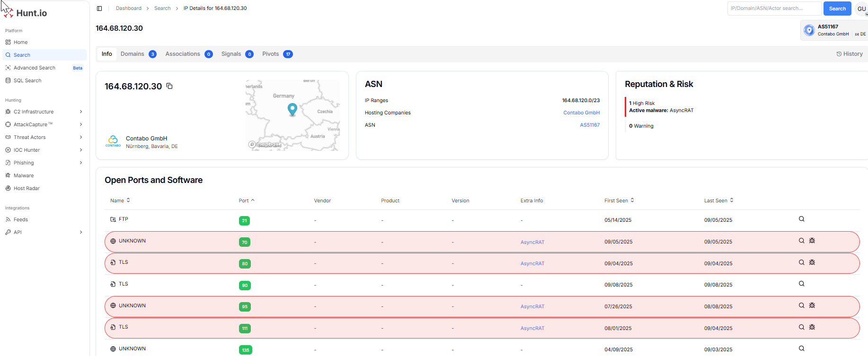
Task: Switch to the Signals tab
Action: point(237,54)
